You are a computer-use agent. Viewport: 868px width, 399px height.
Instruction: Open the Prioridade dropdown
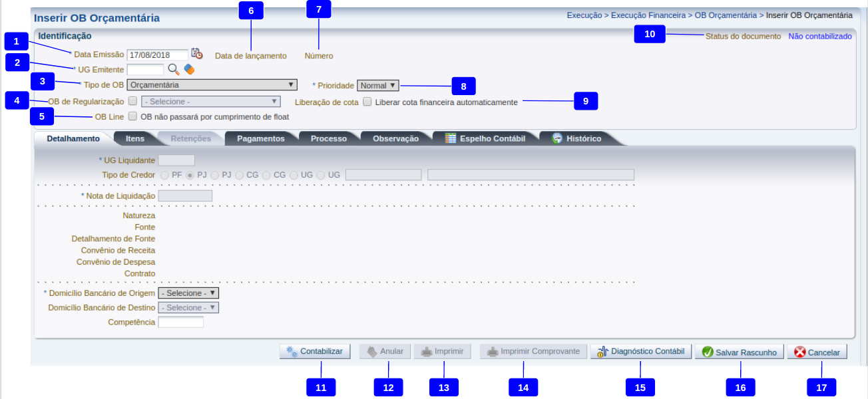coord(378,85)
